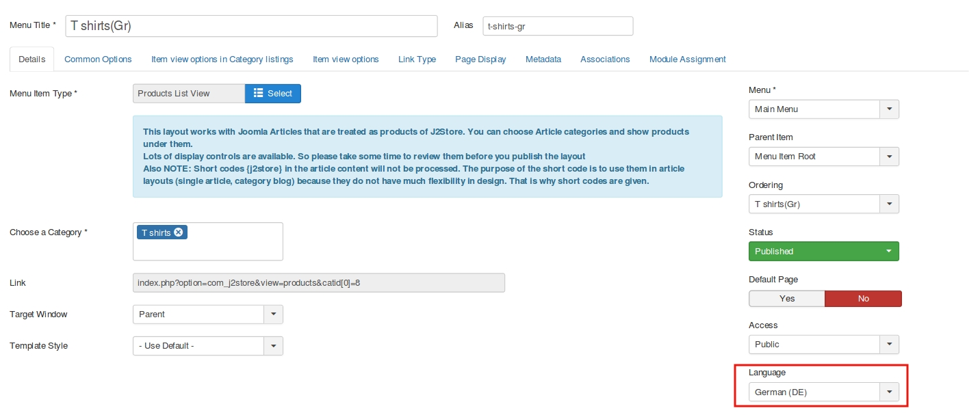
Task: Open the Template Style dropdown
Action: pyautogui.click(x=207, y=346)
